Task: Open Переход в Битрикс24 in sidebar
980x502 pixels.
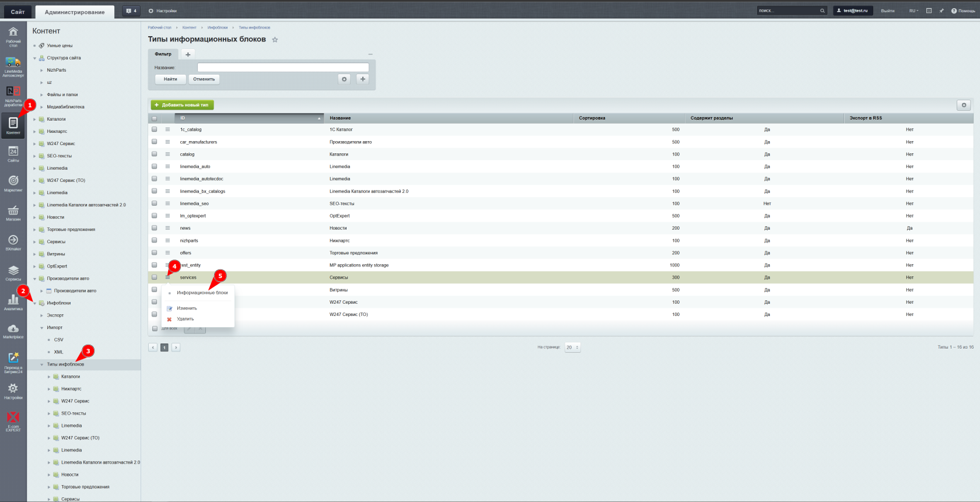Action: point(13,362)
